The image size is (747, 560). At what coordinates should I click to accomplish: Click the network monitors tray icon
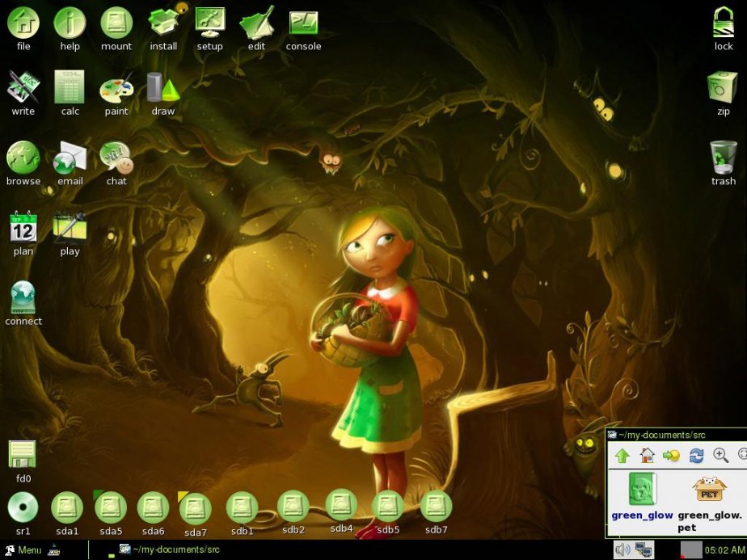click(x=644, y=550)
